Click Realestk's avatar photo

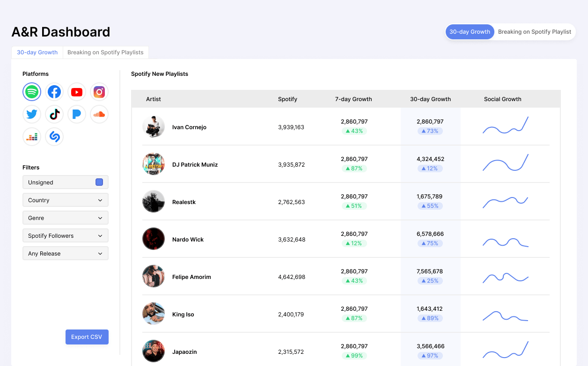[154, 201]
